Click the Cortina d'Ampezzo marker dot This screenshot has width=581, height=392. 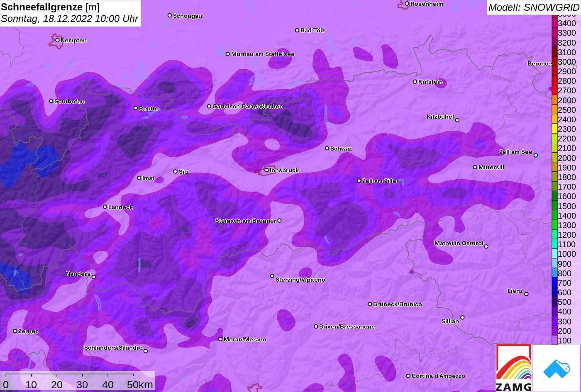click(x=408, y=376)
